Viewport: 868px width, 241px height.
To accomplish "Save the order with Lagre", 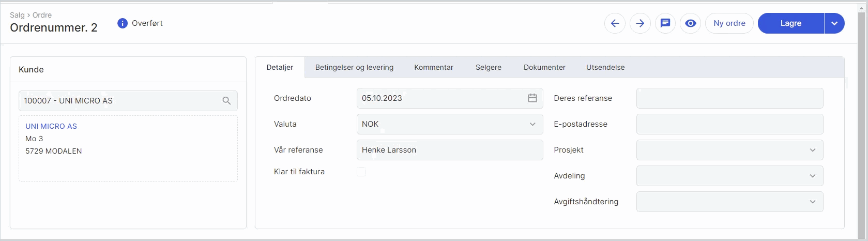I will click(x=791, y=23).
